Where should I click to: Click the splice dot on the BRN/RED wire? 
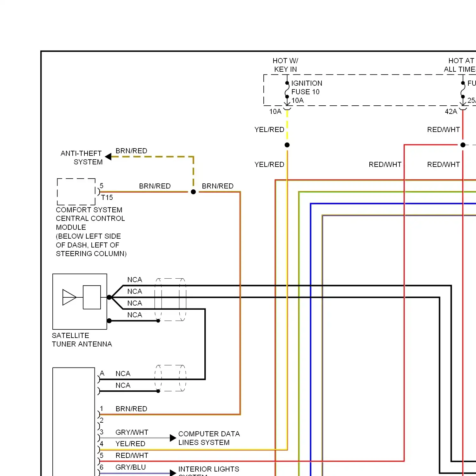(x=193, y=192)
